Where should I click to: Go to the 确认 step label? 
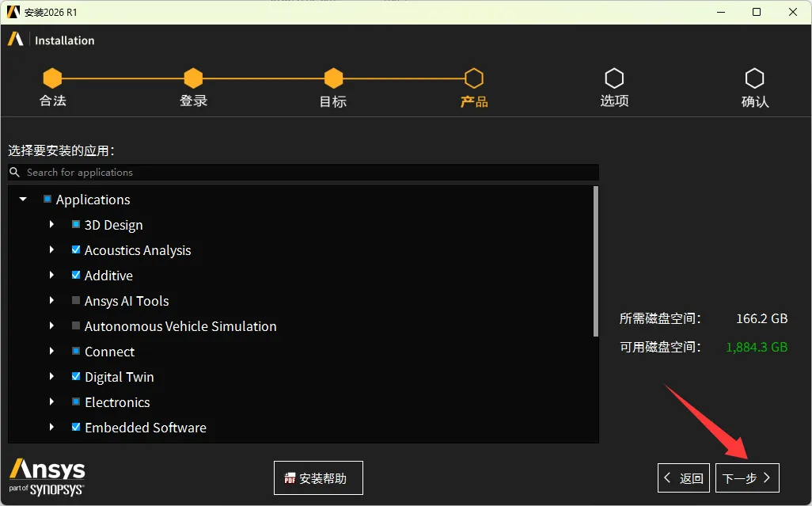click(x=755, y=101)
